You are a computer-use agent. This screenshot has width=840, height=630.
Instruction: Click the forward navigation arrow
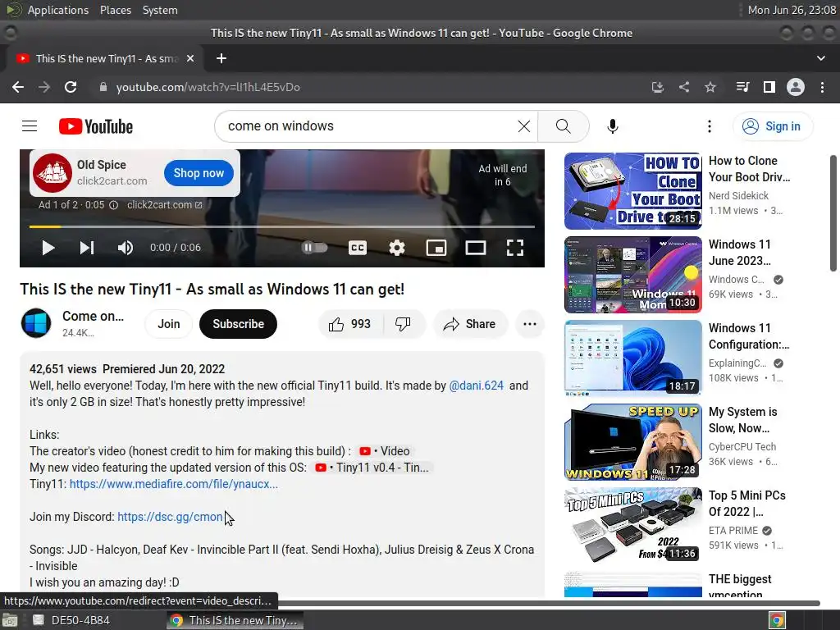coord(44,87)
